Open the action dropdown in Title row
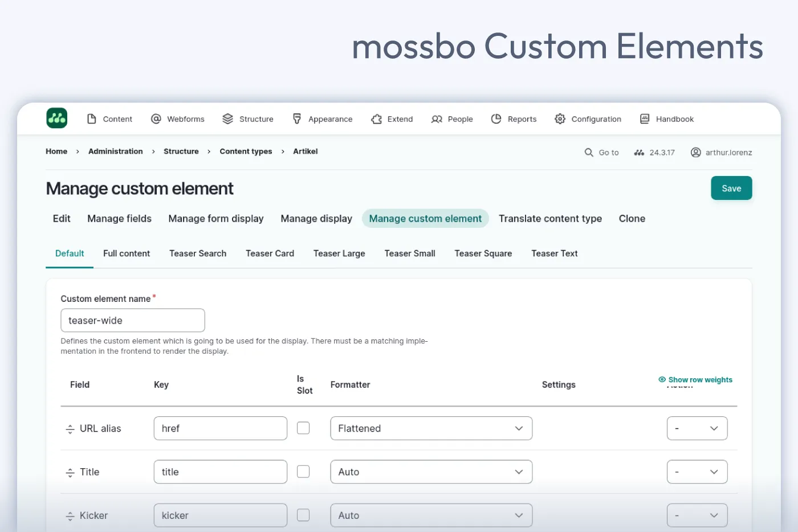This screenshot has height=532, width=798. 697,472
